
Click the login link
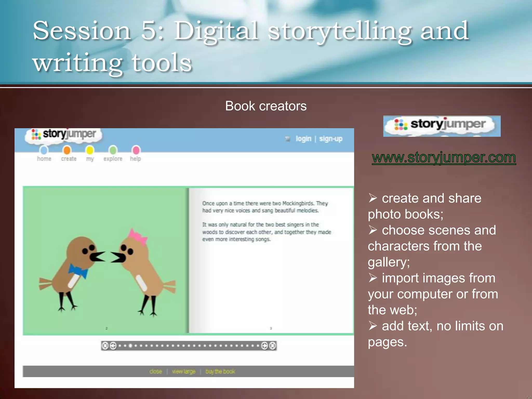click(303, 139)
